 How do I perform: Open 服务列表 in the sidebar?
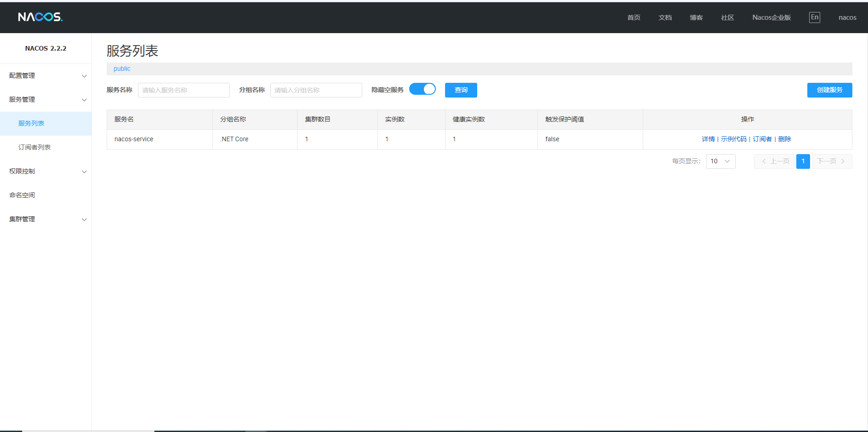tap(46, 123)
